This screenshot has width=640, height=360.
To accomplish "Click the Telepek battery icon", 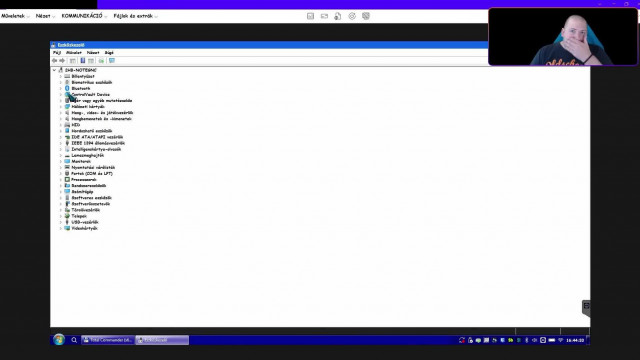I will (x=67, y=216).
